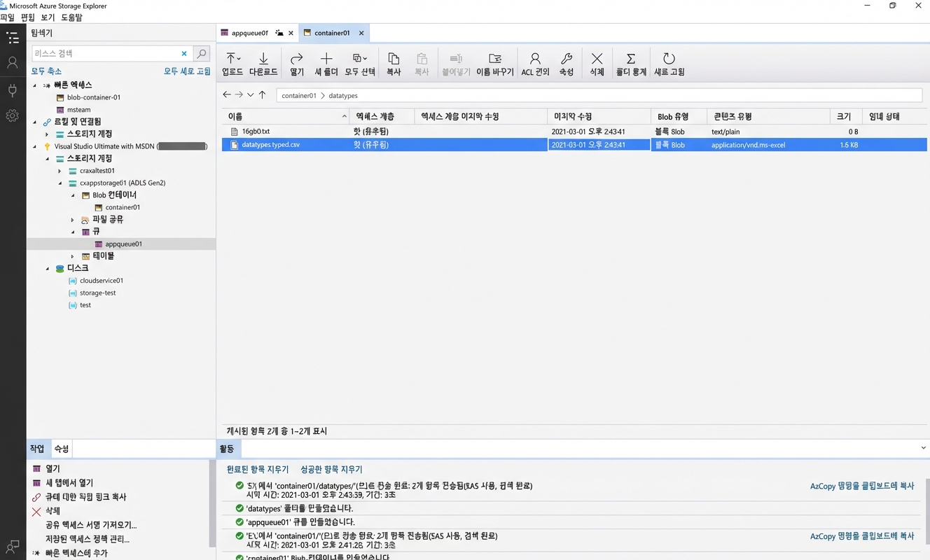Open ACL 관리 manage access button
This screenshot has height=560, width=930.
click(535, 64)
